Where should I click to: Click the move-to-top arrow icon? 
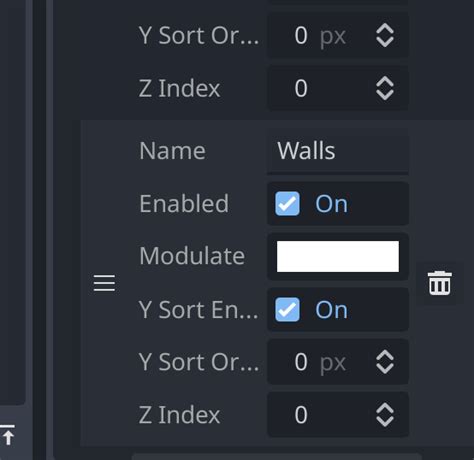[8, 435]
